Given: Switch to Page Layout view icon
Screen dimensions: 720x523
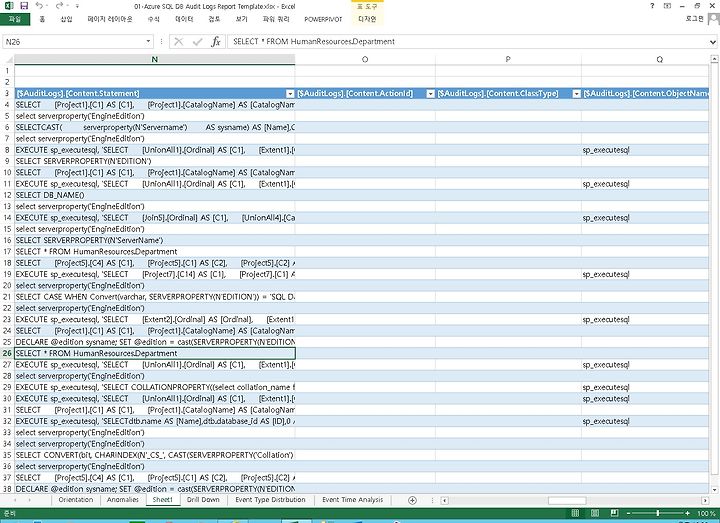Looking at the screenshot, I should (x=595, y=513).
